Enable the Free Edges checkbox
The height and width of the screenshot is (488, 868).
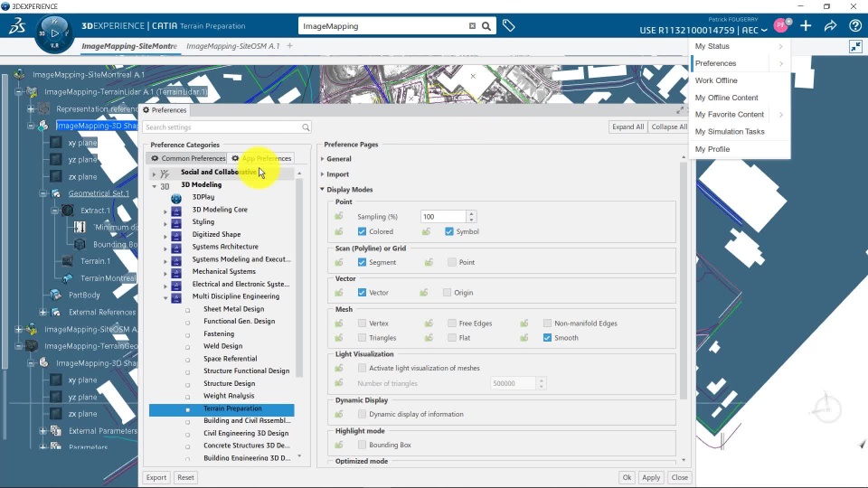(x=452, y=323)
